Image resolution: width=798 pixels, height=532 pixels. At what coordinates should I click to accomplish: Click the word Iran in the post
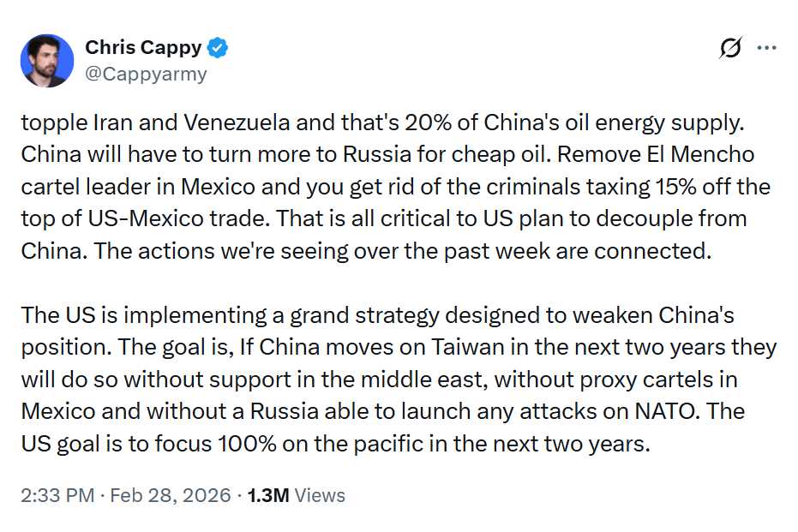[x=111, y=122]
